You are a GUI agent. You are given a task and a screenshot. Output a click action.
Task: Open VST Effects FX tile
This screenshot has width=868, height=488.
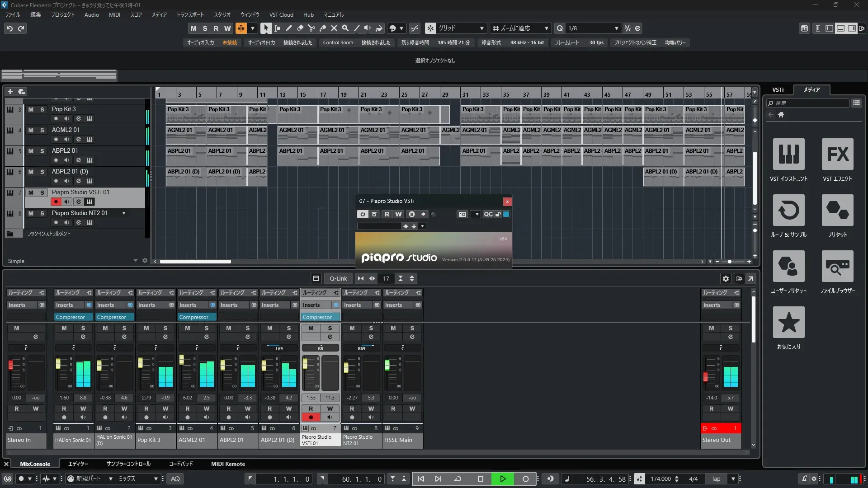837,155
